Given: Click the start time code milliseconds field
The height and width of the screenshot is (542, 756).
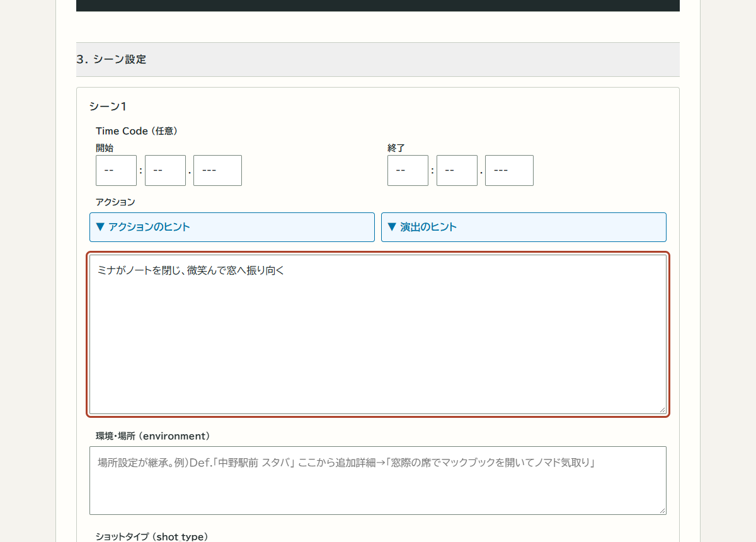Looking at the screenshot, I should click(217, 170).
